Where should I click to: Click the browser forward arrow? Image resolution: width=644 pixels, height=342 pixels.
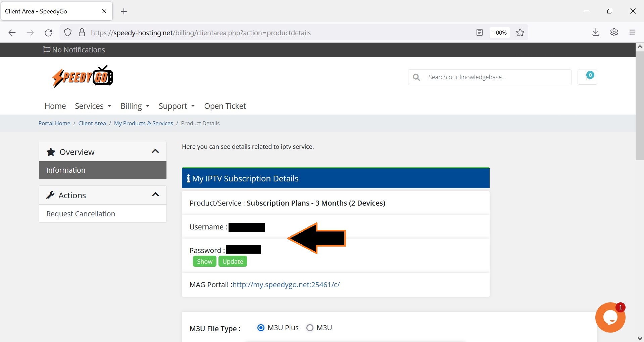click(x=30, y=33)
